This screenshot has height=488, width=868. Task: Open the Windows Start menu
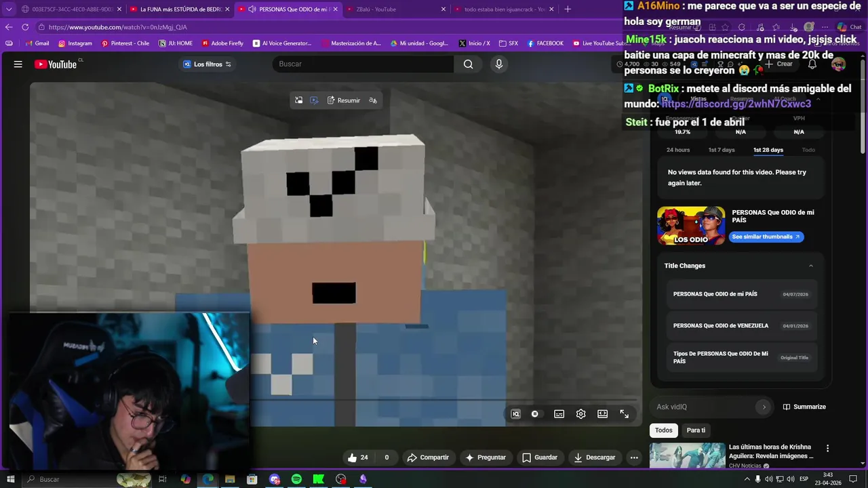[x=10, y=479]
